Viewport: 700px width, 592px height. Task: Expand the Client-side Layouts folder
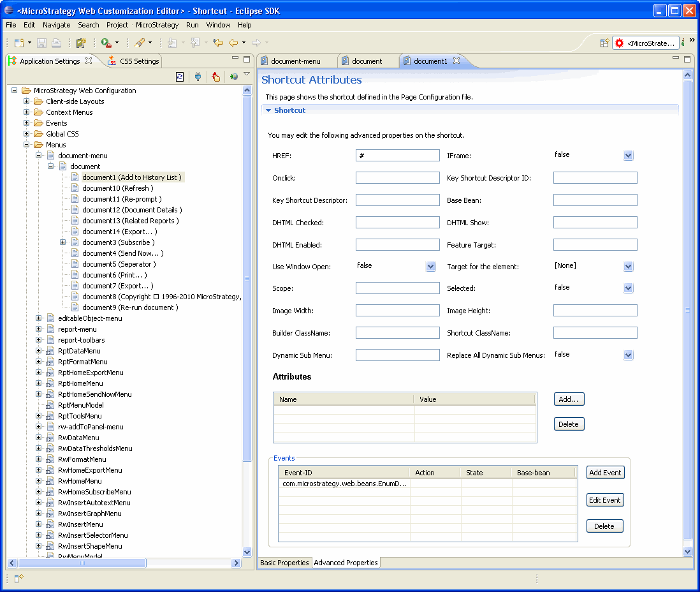pos(26,101)
